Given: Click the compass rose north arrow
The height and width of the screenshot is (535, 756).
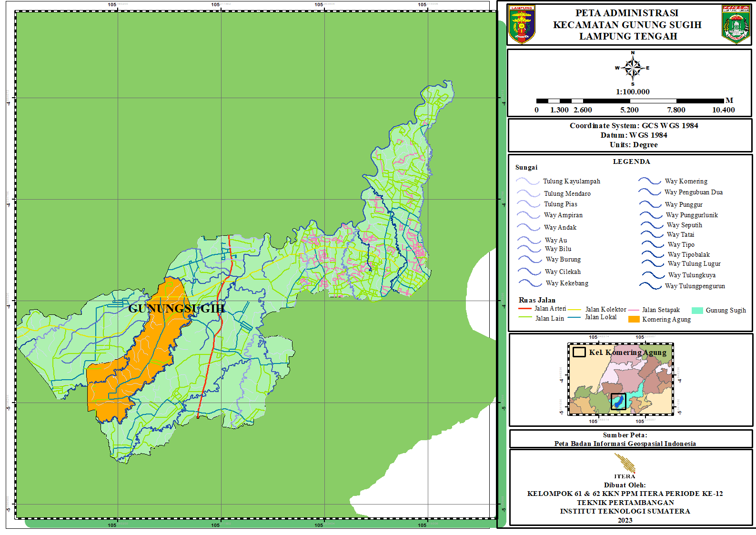Looking at the screenshot, I should pyautogui.click(x=633, y=69).
